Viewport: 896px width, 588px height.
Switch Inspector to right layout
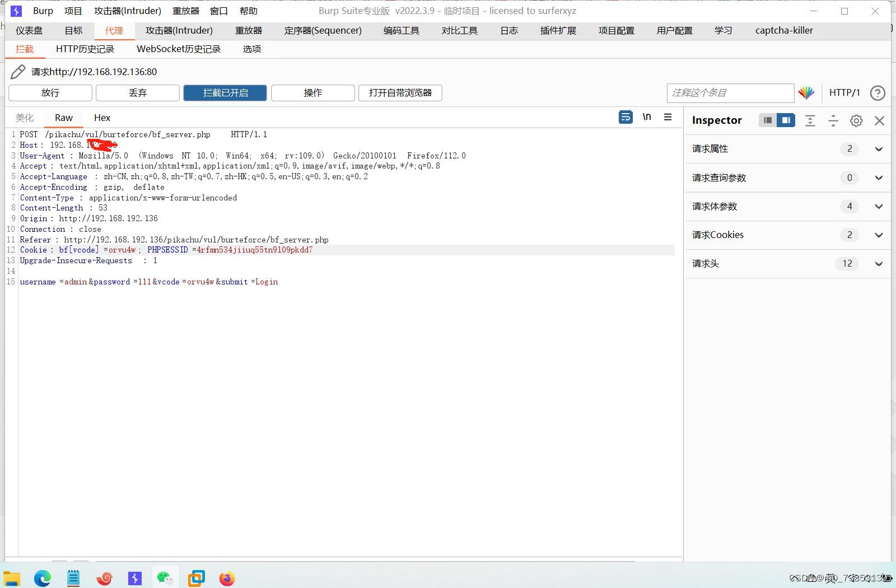tap(786, 120)
